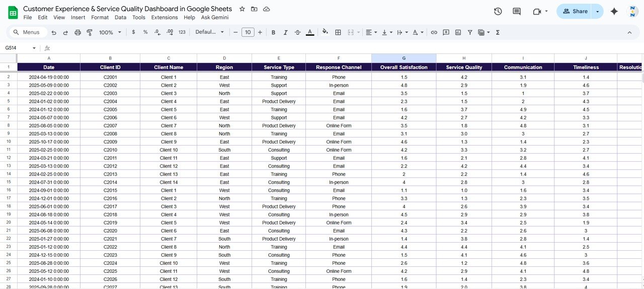Insert a chart from the toolbar

click(x=458, y=32)
